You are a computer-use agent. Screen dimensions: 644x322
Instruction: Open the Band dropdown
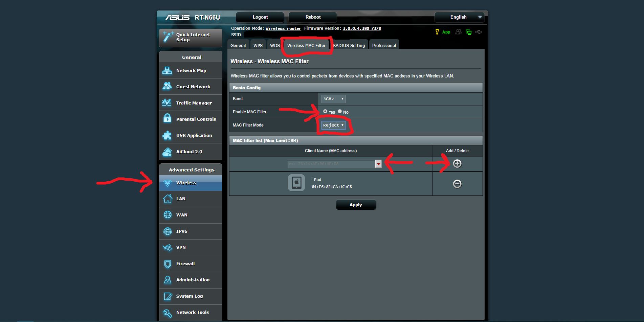point(333,99)
